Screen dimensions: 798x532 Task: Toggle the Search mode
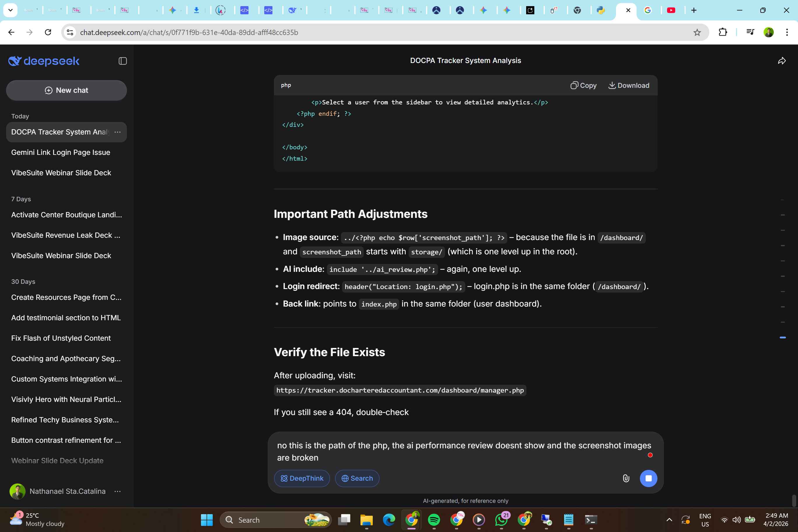pyautogui.click(x=357, y=478)
